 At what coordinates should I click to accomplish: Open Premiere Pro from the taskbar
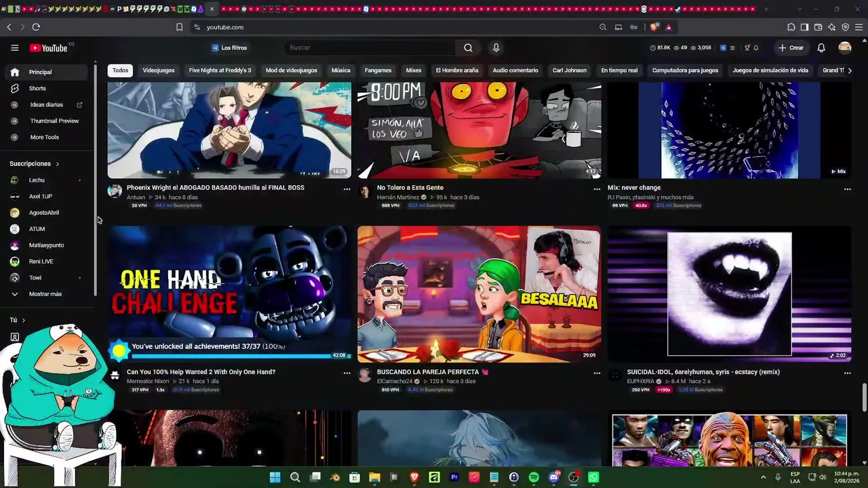(x=454, y=478)
